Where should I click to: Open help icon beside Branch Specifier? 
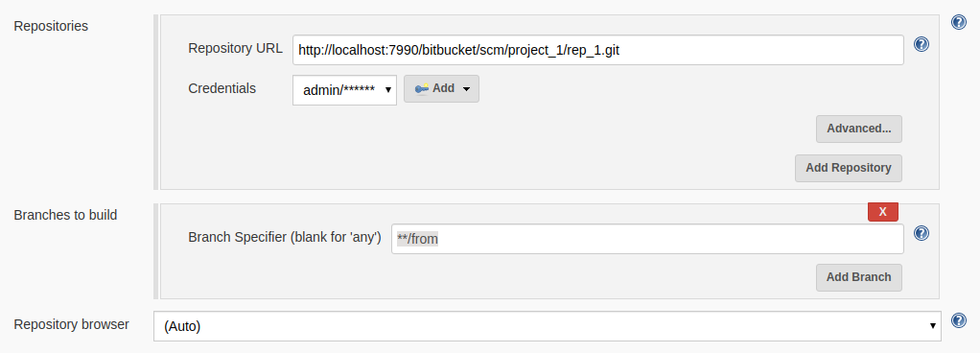[922, 233]
